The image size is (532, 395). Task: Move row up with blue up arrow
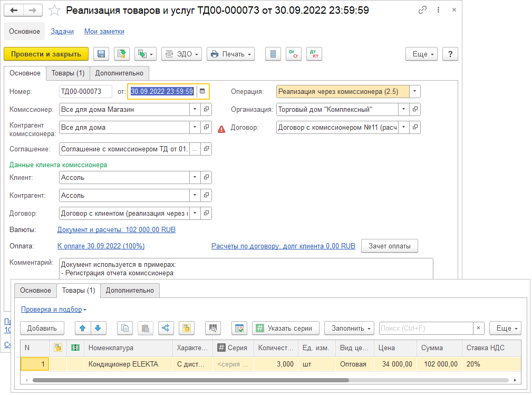(x=82, y=328)
